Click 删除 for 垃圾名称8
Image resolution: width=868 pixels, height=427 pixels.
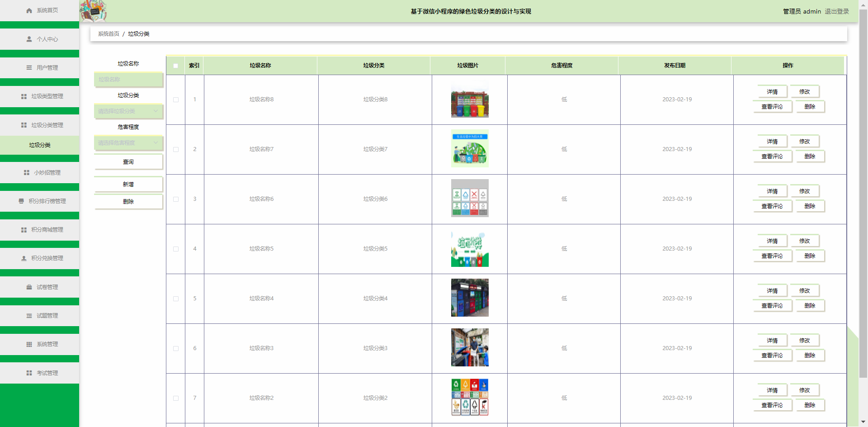(x=810, y=107)
